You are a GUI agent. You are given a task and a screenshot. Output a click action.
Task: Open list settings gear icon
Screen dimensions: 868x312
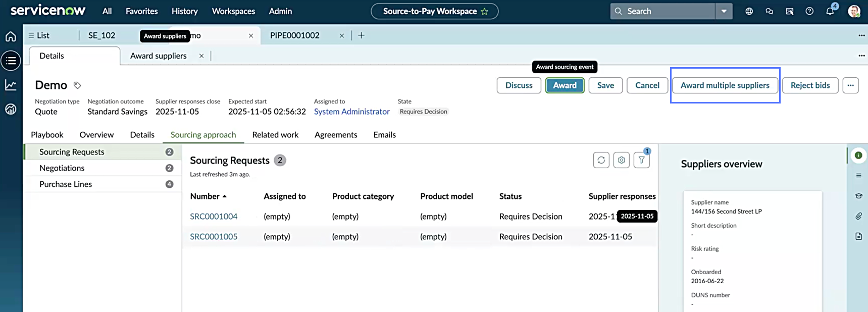point(621,160)
